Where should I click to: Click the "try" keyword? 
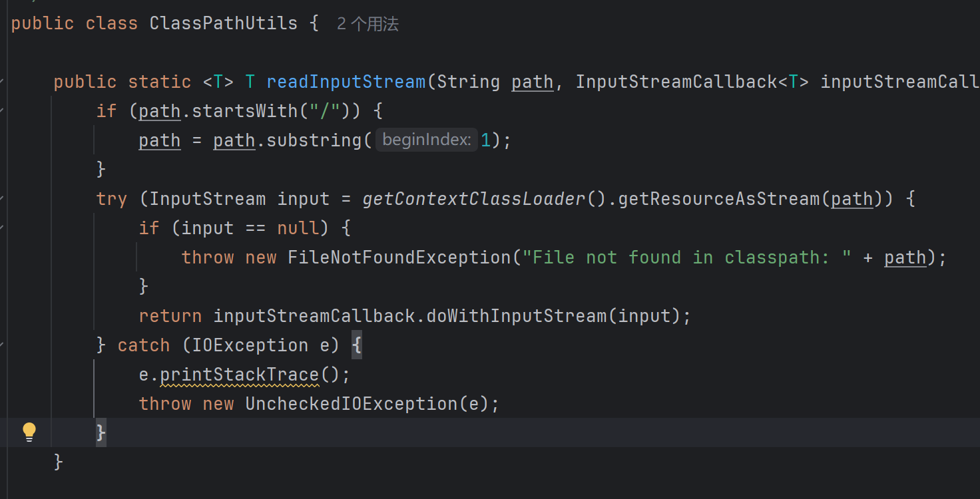tap(111, 199)
